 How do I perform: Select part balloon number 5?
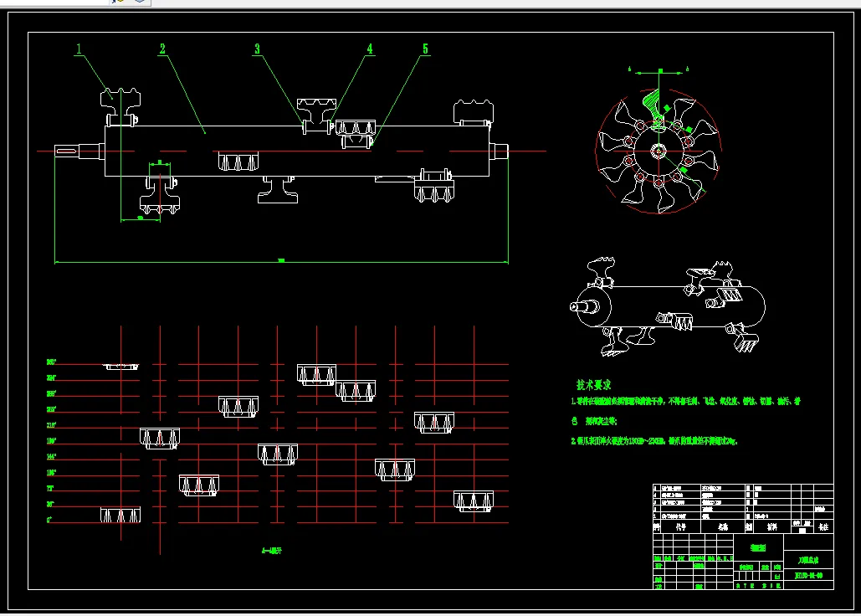(425, 49)
